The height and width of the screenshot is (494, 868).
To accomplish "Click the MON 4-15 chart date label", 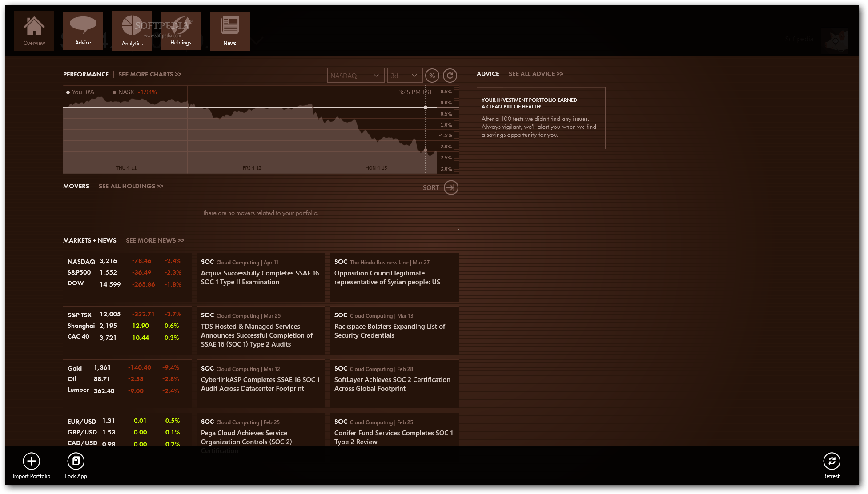I will point(376,168).
